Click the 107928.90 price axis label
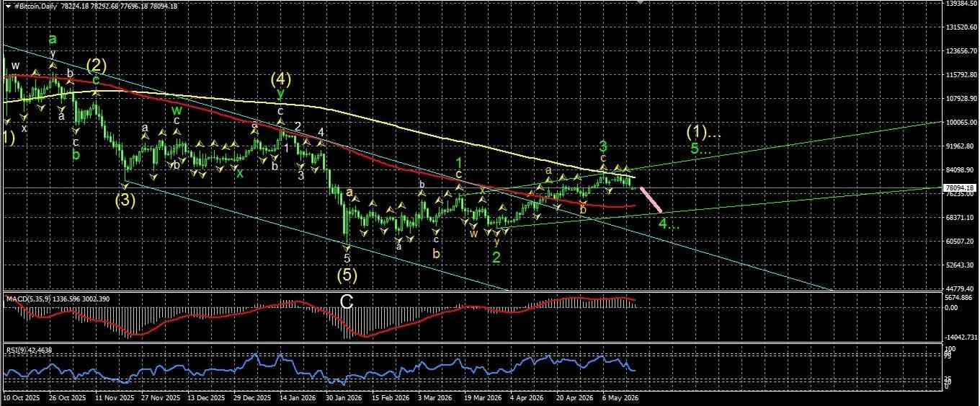 pos(963,99)
